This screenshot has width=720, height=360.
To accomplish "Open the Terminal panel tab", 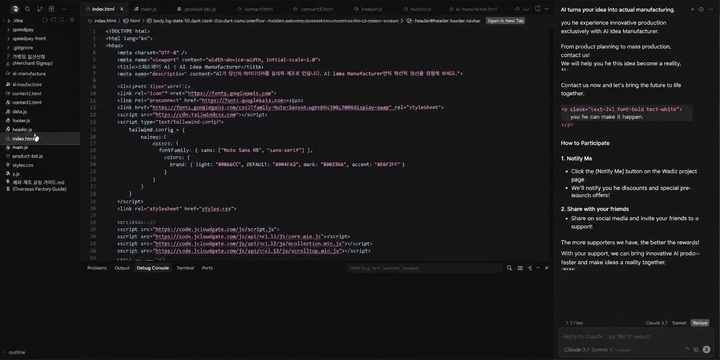I will tap(185, 268).
